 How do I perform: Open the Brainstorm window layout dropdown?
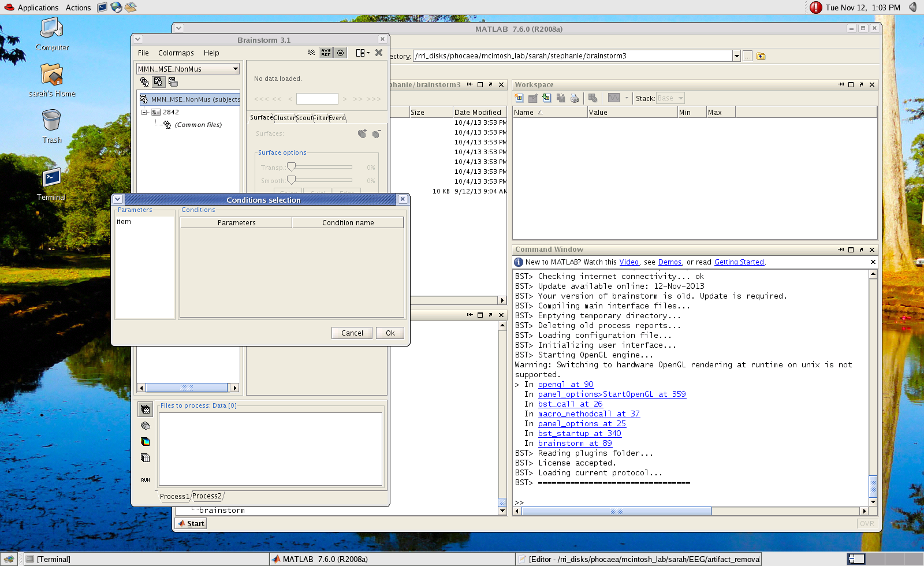[363, 53]
